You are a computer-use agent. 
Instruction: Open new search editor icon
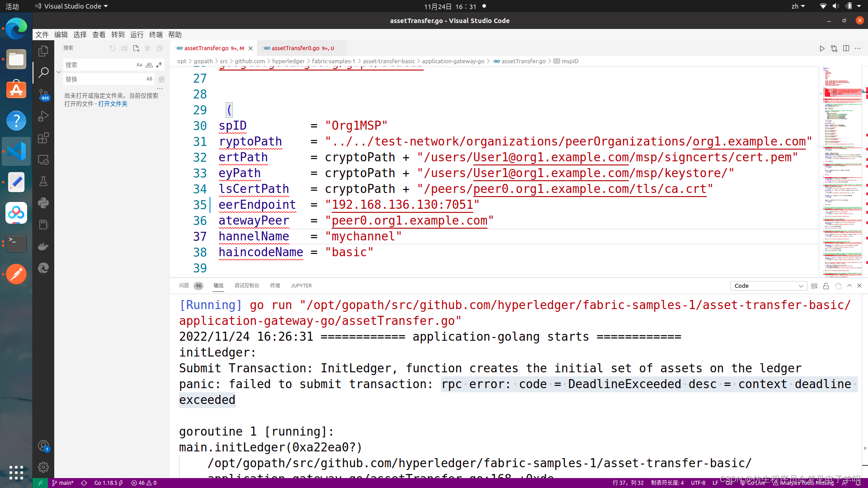136,48
